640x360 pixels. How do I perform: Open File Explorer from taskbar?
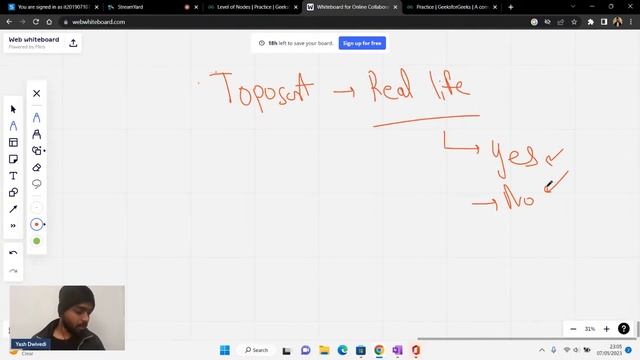pyautogui.click(x=324, y=350)
